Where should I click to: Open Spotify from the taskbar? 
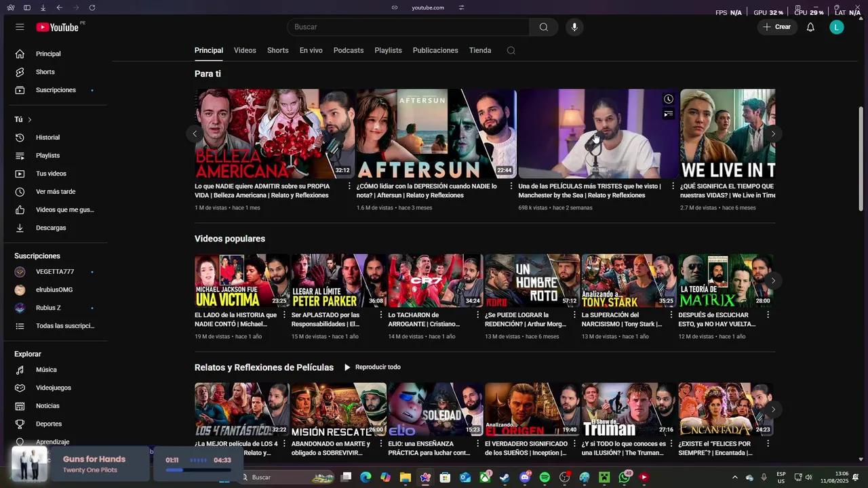(545, 477)
